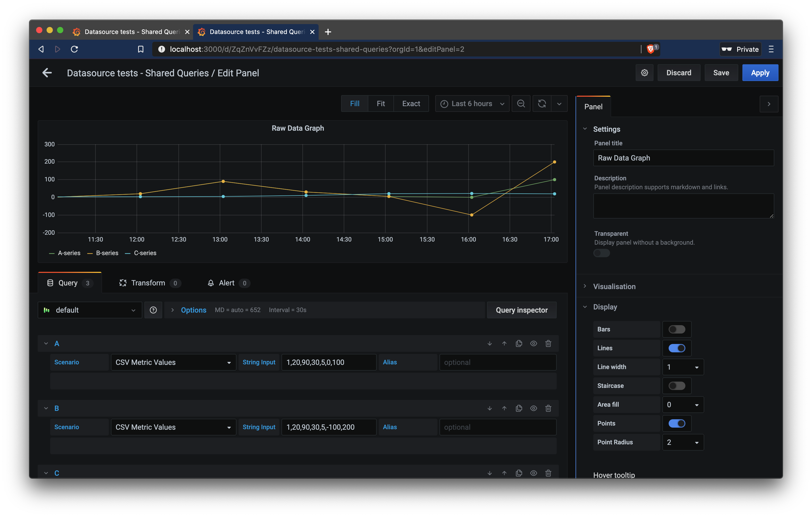Viewport: 812px width, 517px height.
Task: Open the Point Radius value selector
Action: [683, 442]
